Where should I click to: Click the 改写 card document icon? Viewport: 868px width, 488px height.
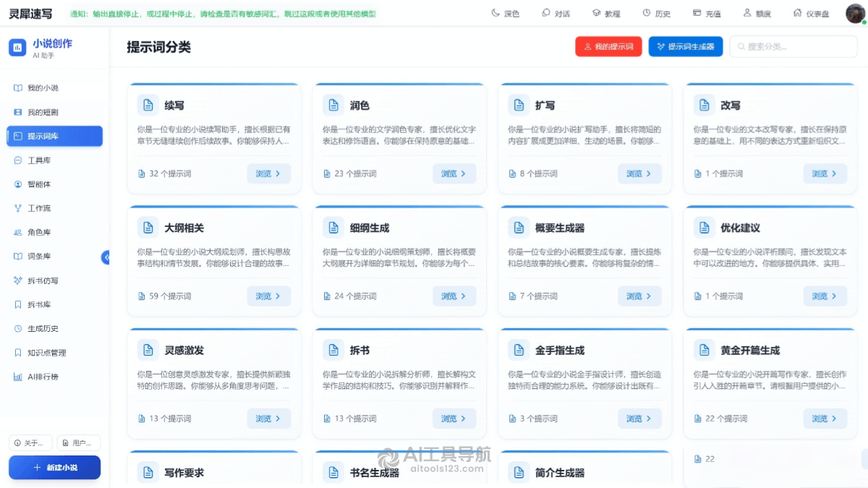[x=704, y=105]
